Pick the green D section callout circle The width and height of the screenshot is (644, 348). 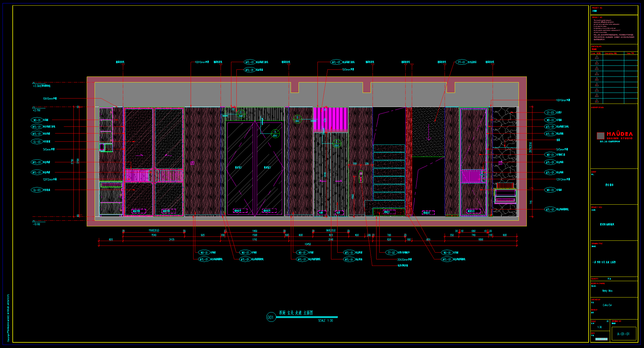coord(241,114)
